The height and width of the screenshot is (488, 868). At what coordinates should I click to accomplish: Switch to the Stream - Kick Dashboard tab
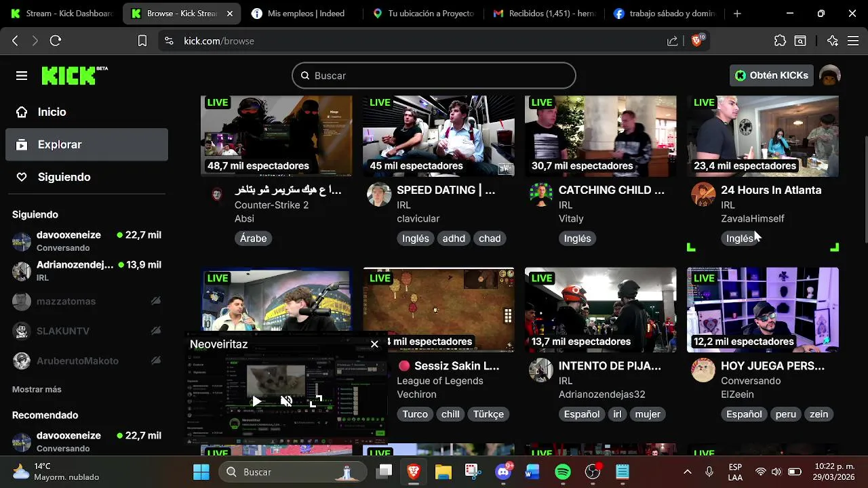[x=61, y=14]
